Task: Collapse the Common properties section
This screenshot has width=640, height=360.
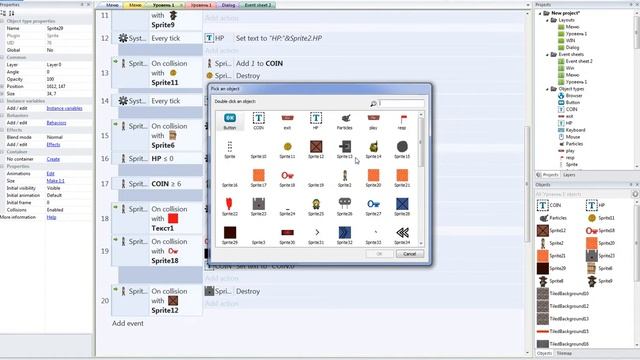Action: click(2, 58)
